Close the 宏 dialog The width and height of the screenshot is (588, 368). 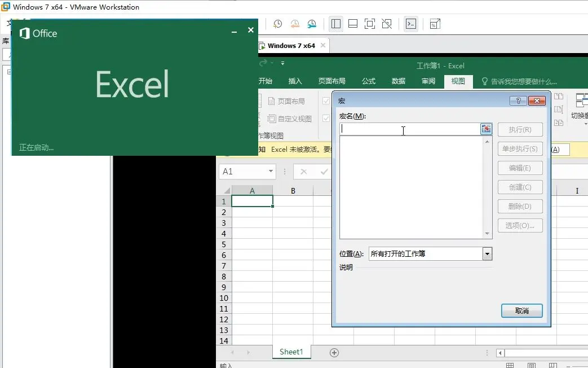click(537, 100)
